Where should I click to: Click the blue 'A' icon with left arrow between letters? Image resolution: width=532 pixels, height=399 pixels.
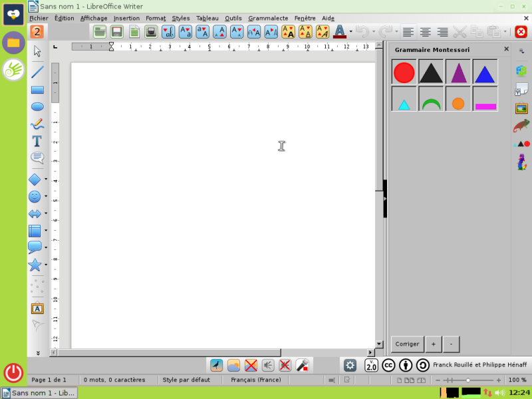pyautogui.click(x=254, y=32)
